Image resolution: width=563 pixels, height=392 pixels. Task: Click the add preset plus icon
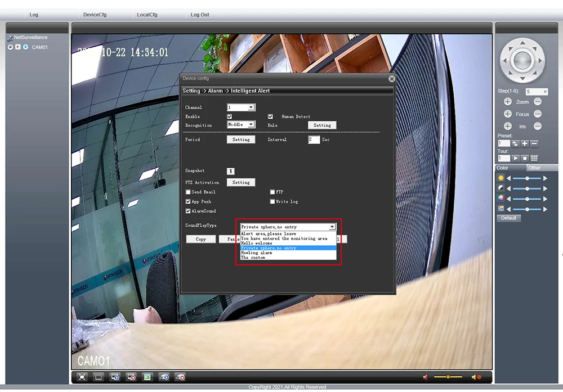pos(525,143)
